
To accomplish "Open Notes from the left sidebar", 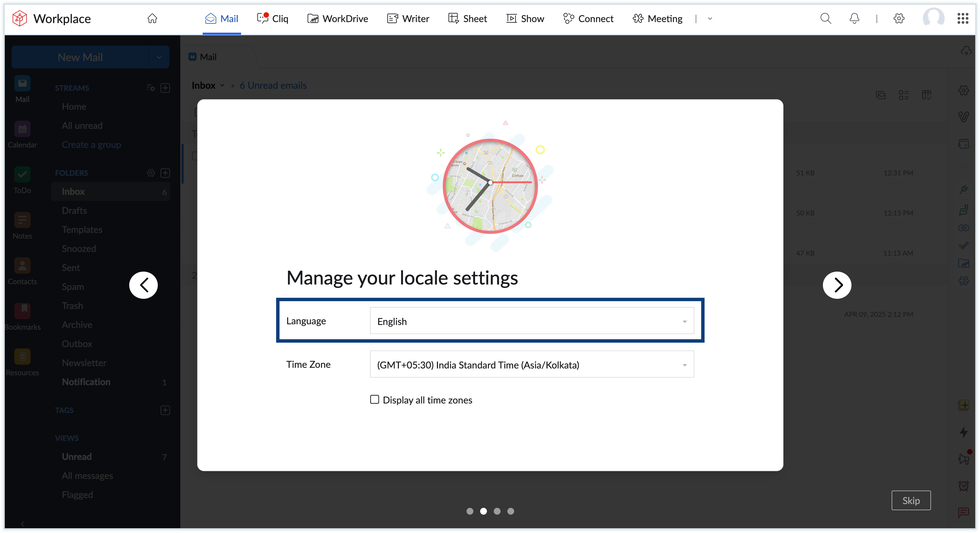I will point(22,225).
